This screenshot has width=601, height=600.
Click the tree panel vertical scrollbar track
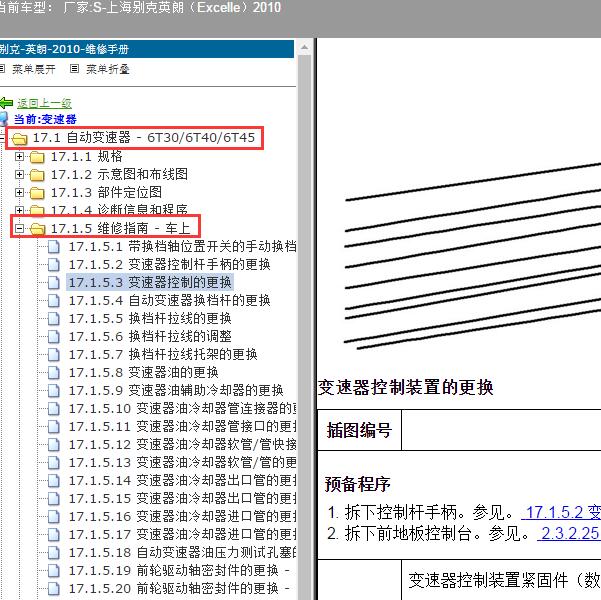305,328
